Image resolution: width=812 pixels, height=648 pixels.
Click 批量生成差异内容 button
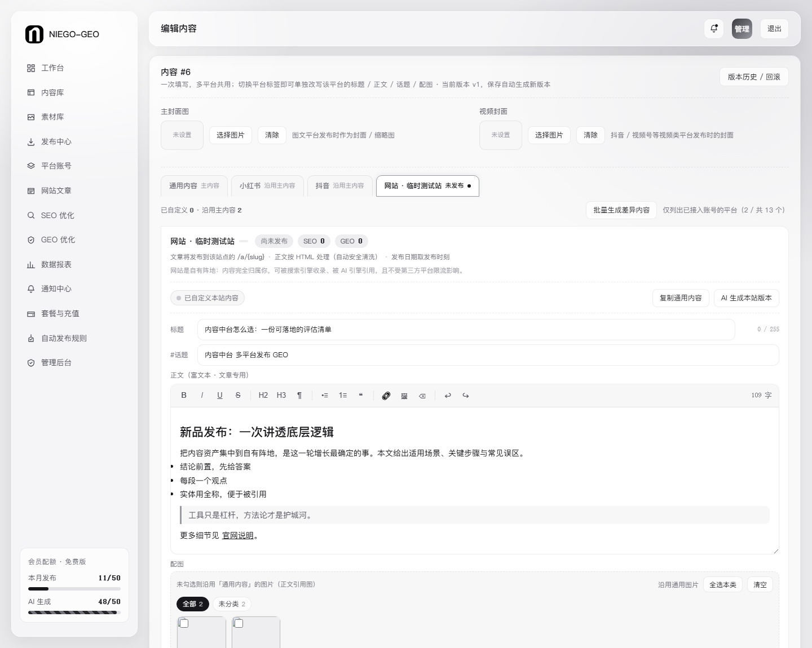(621, 210)
